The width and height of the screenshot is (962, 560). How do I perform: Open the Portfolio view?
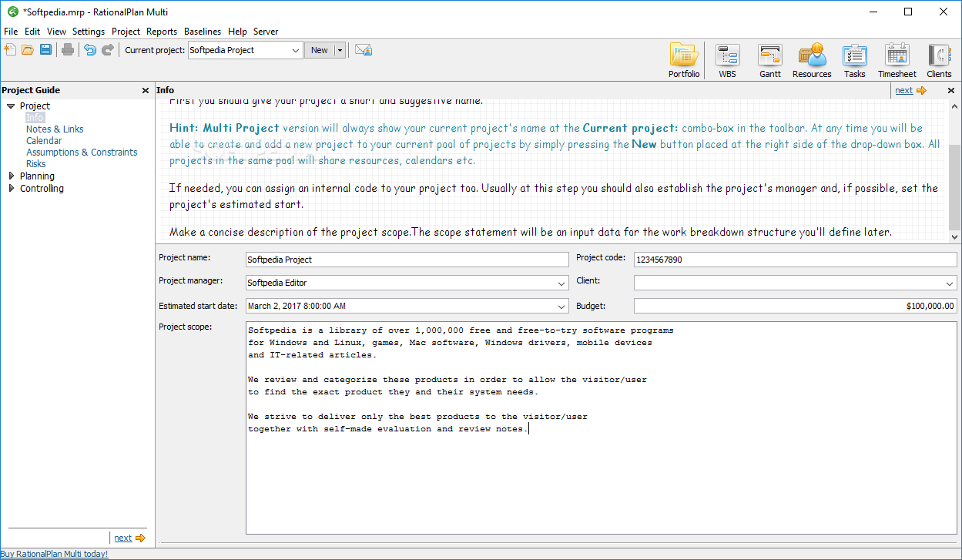684,61
